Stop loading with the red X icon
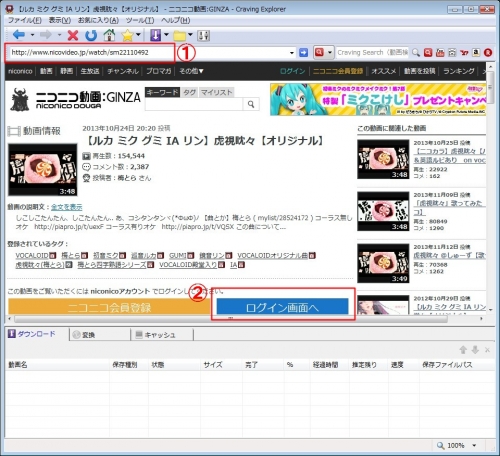Viewport: 500px width, 456px height. coord(73,35)
